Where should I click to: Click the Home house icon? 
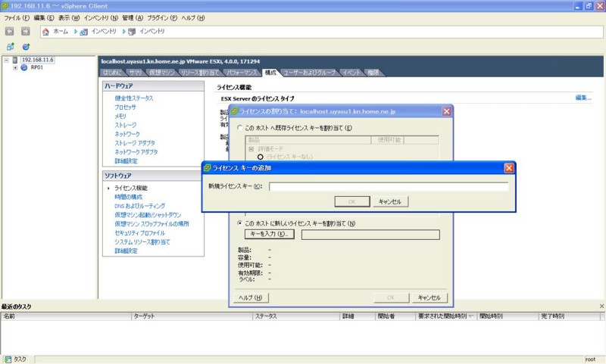(45, 32)
